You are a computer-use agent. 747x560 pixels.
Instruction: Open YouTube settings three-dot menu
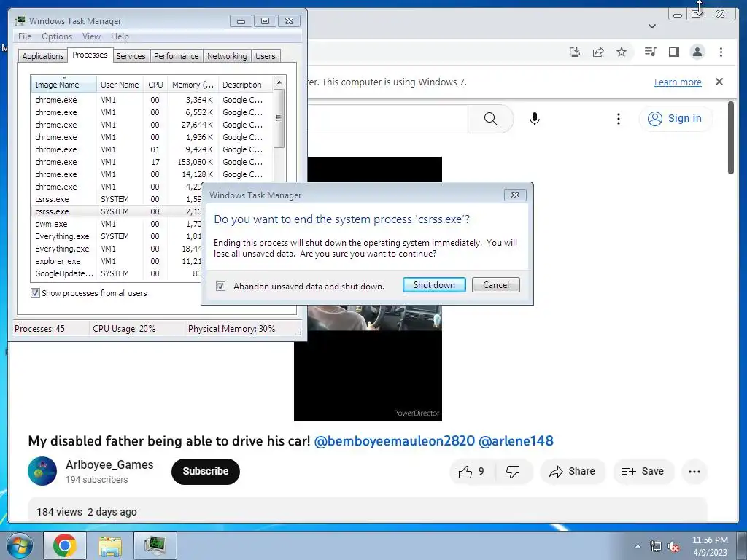(x=619, y=119)
